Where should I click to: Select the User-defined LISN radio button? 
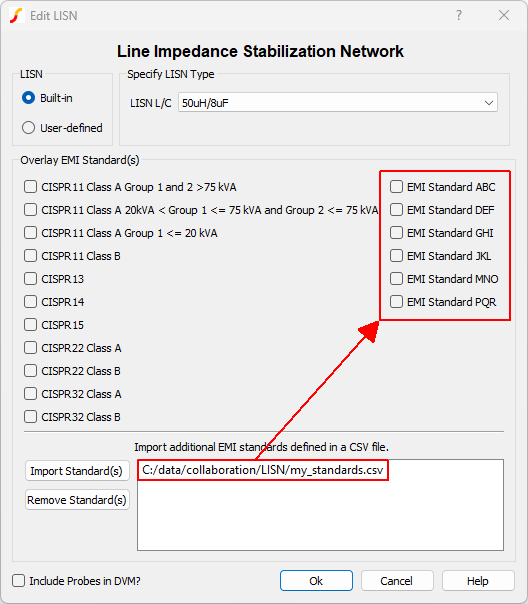(28, 128)
